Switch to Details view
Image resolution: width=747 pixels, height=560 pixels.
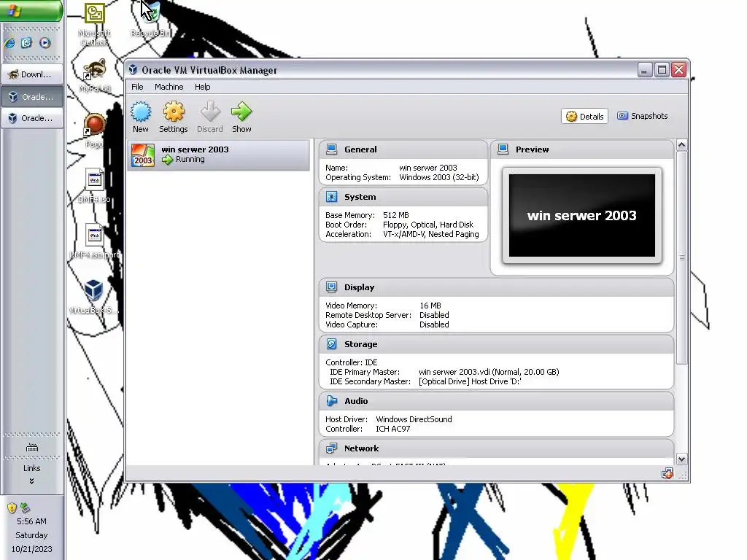pyautogui.click(x=584, y=116)
